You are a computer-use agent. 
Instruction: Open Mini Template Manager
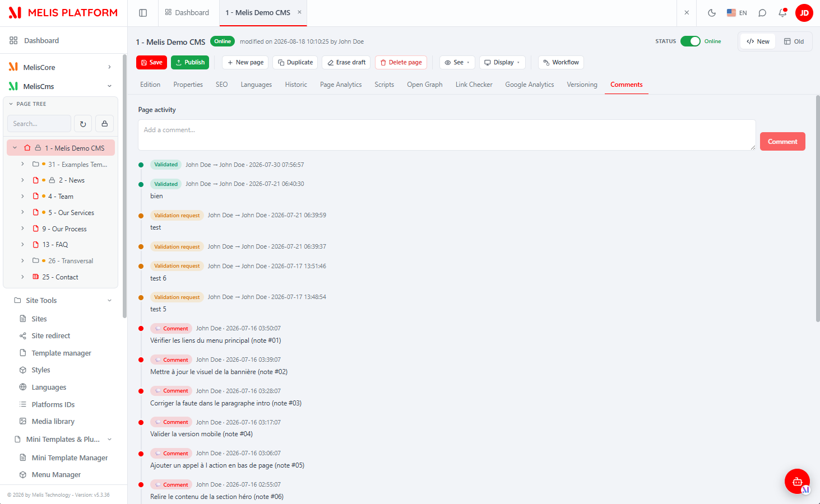[70, 458]
